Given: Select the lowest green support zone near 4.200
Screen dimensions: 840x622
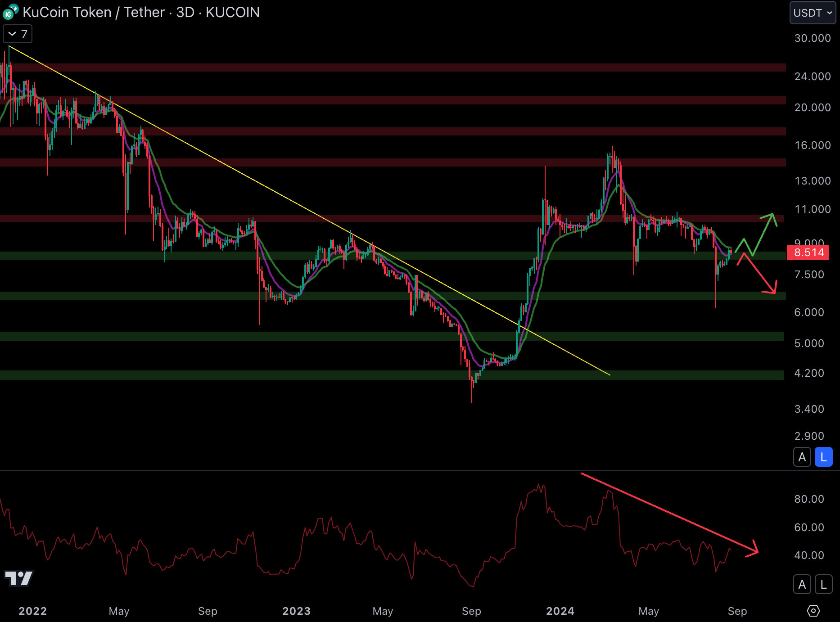Looking at the screenshot, I should click(x=392, y=375).
